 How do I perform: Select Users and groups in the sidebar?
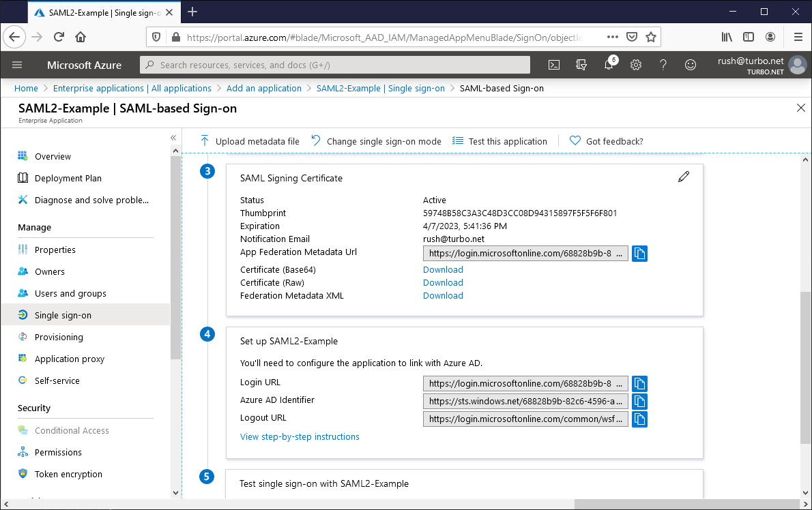click(x=70, y=293)
